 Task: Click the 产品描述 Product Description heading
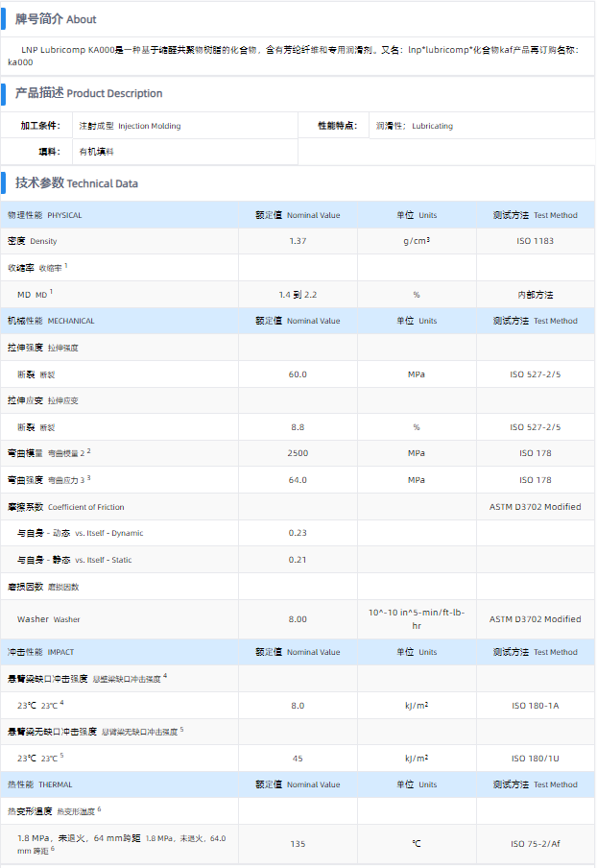coord(88,93)
